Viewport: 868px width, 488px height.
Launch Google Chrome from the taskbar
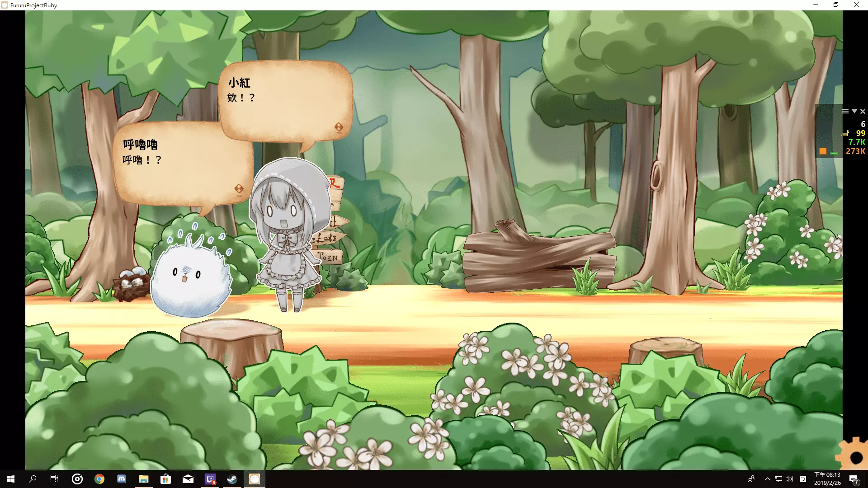[x=99, y=479]
